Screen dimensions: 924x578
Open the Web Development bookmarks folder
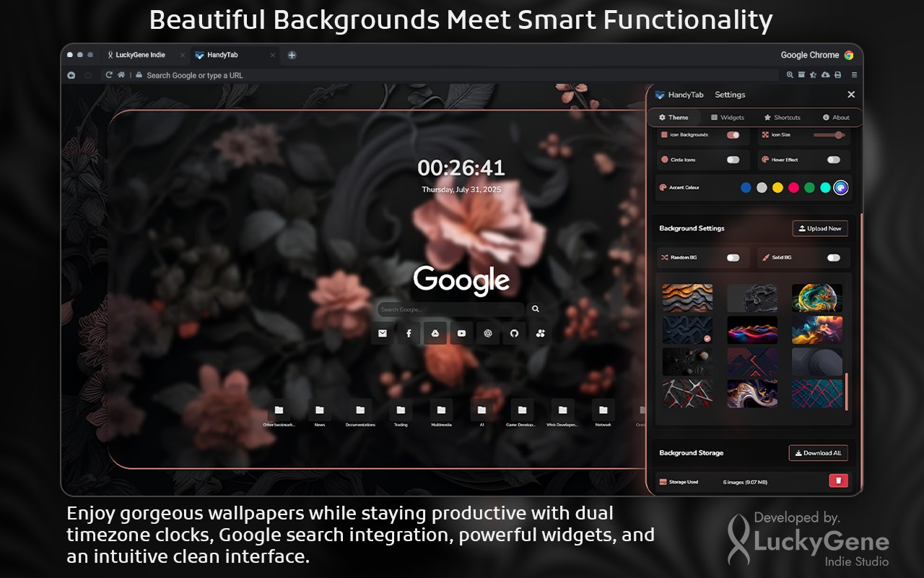click(562, 410)
